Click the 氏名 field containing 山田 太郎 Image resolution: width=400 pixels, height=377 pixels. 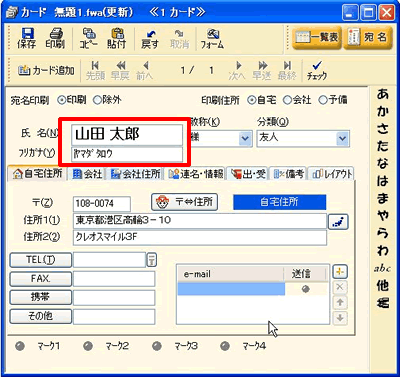127,135
